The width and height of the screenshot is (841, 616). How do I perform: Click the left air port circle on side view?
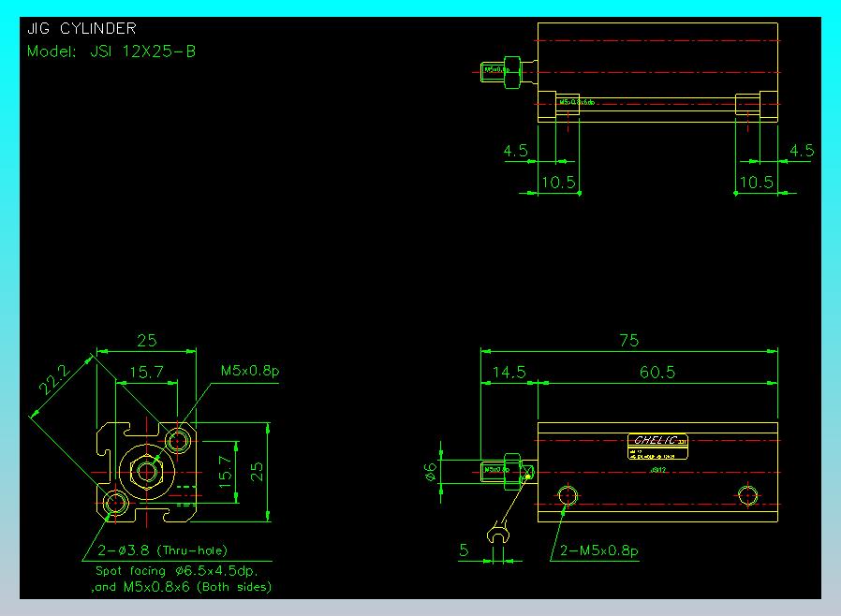[566, 495]
